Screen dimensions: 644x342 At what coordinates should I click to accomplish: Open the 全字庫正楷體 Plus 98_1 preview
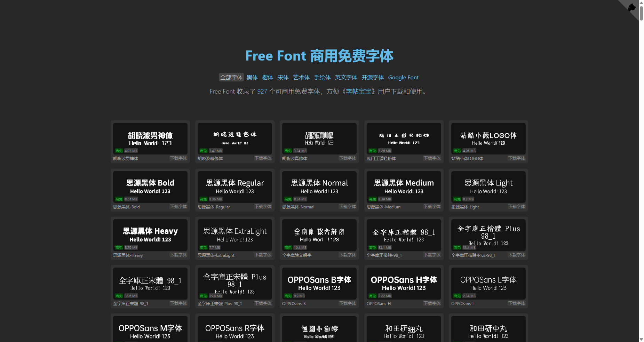coord(488,235)
